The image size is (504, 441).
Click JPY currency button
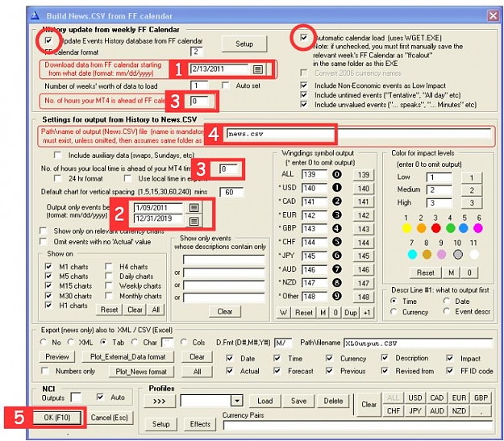click(x=415, y=411)
